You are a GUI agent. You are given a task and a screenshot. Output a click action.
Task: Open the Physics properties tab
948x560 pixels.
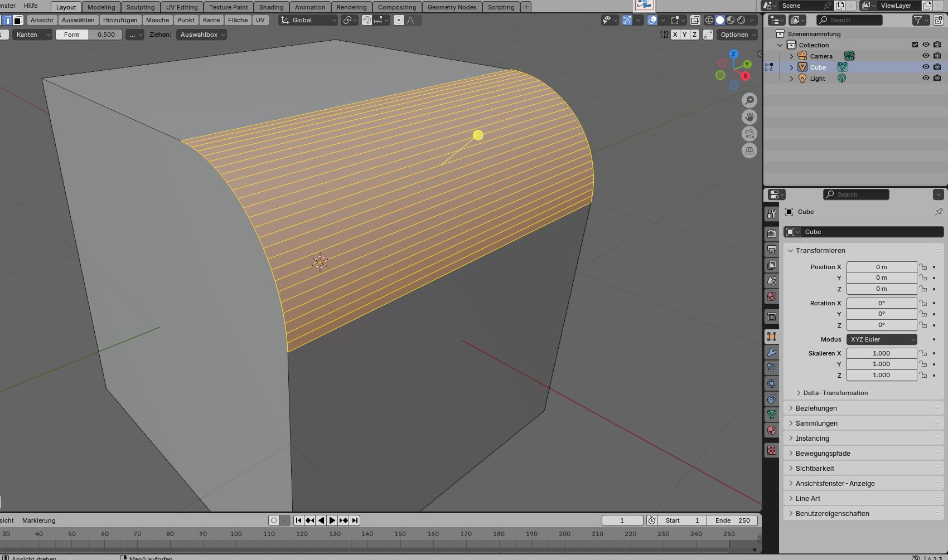(772, 383)
